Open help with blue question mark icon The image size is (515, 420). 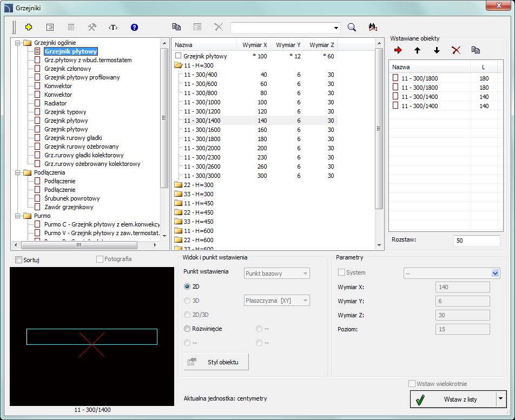tap(134, 27)
